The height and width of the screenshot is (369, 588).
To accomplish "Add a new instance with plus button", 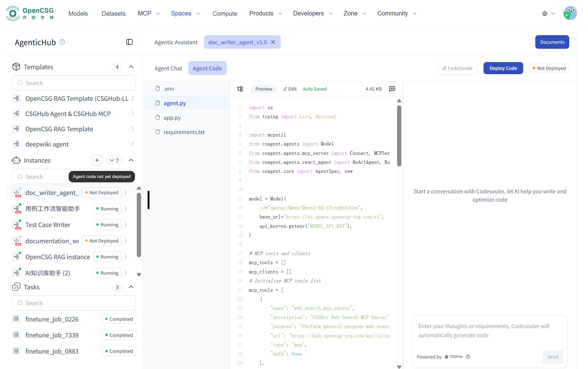I will pos(97,160).
